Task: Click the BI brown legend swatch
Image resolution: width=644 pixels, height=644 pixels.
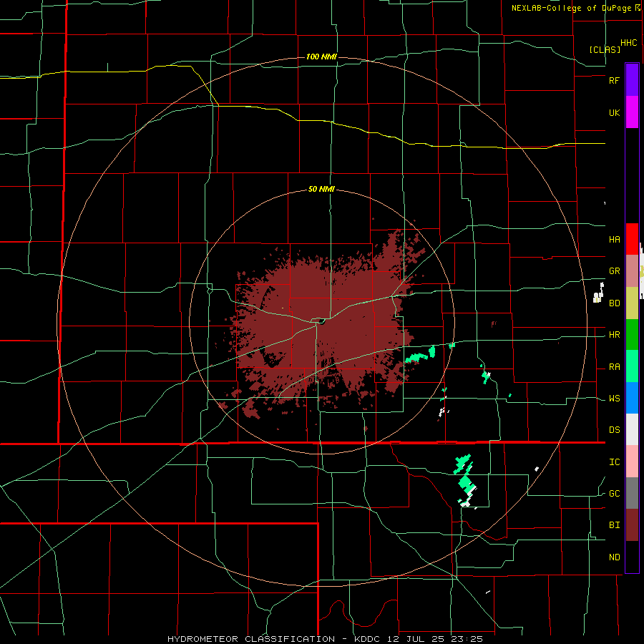Action: point(632,525)
